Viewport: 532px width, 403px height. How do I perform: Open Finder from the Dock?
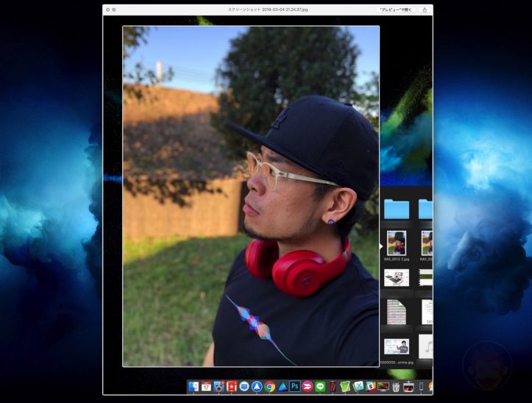tap(194, 386)
